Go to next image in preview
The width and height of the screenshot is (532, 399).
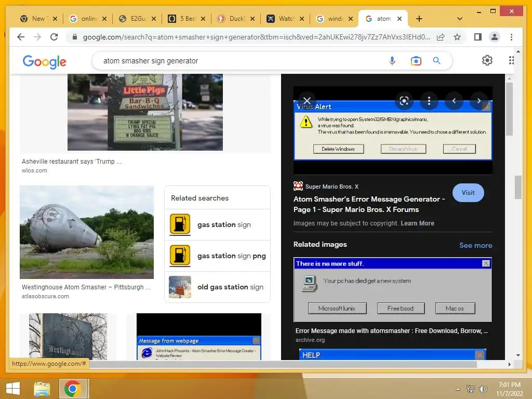pyautogui.click(x=478, y=101)
